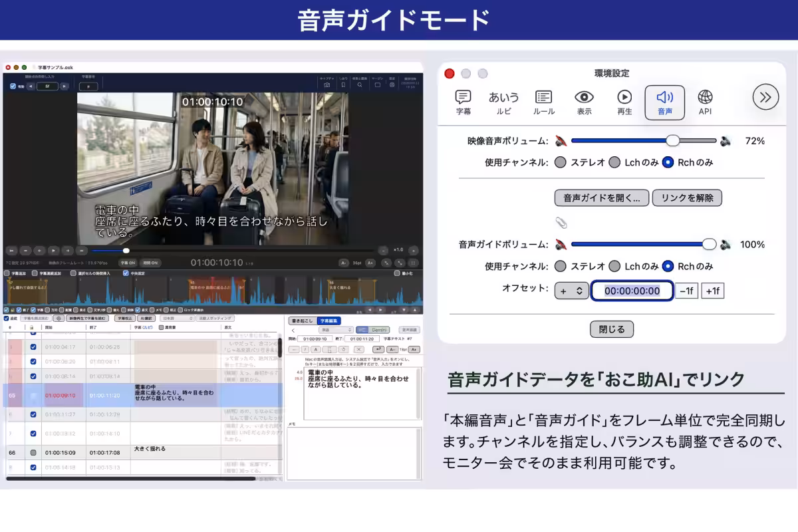The width and height of the screenshot is (798, 532).
Task: Open the 字幕 preferences tab
Action: point(464,102)
